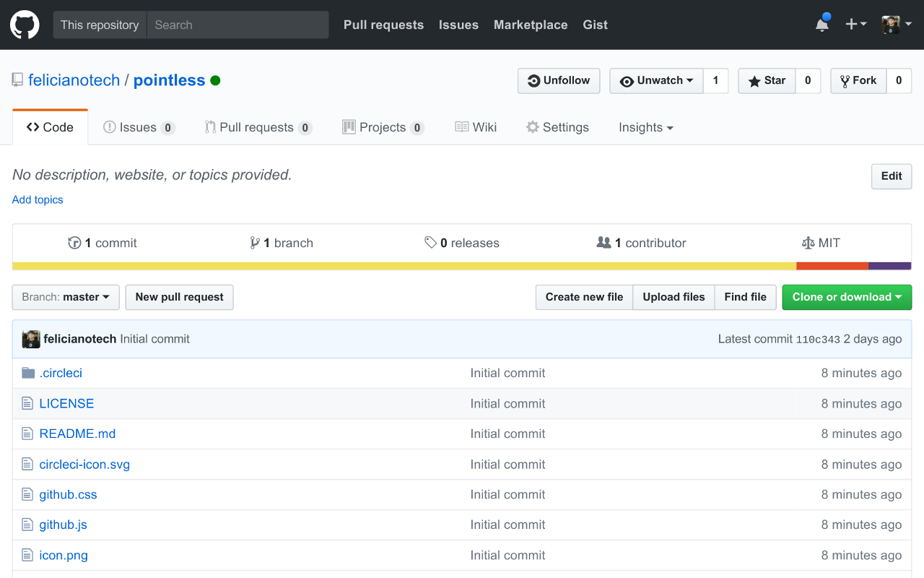924x578 pixels.
Task: Focus the repository search field
Action: (x=237, y=25)
